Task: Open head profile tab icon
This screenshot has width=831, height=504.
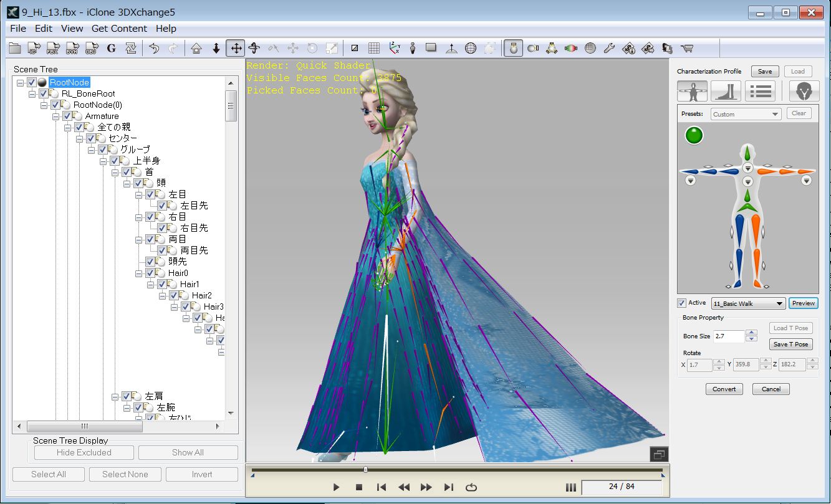Action: tap(804, 91)
